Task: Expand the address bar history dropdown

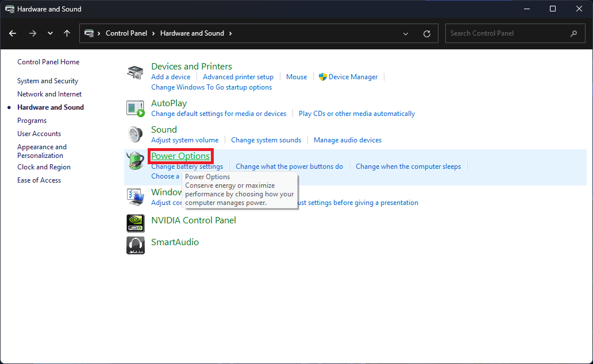Action: [x=406, y=33]
